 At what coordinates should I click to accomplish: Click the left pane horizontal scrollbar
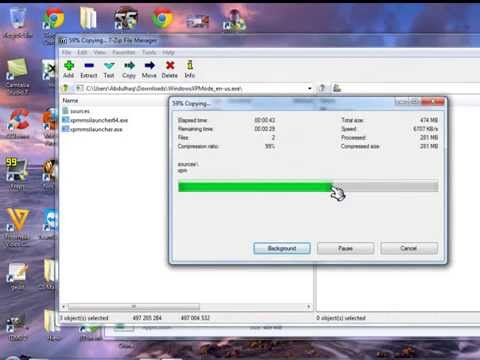[134, 306]
